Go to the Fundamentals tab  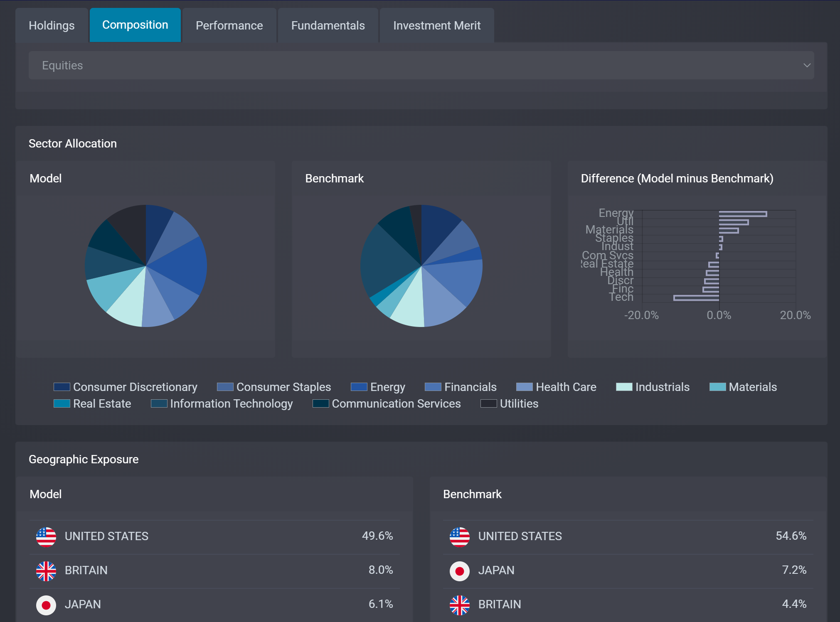(x=328, y=25)
